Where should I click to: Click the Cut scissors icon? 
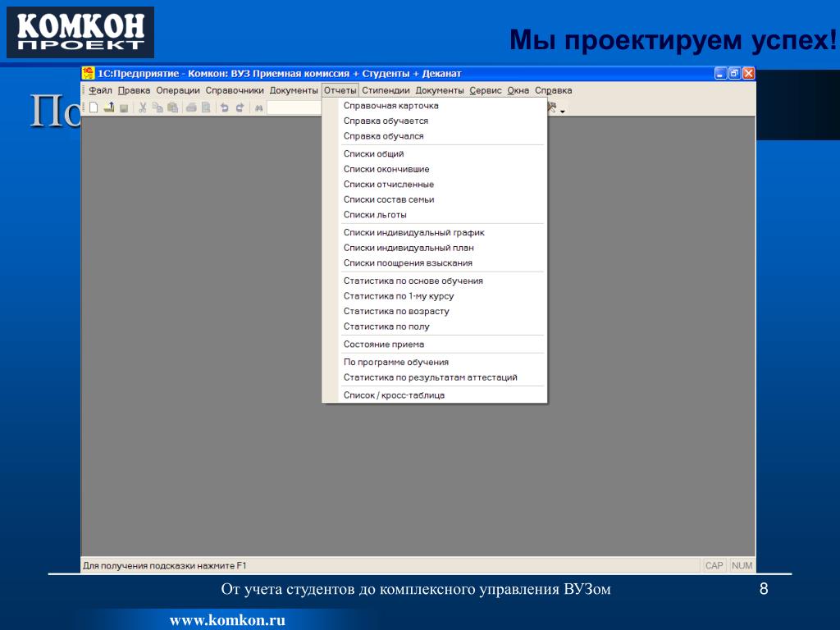[x=143, y=107]
